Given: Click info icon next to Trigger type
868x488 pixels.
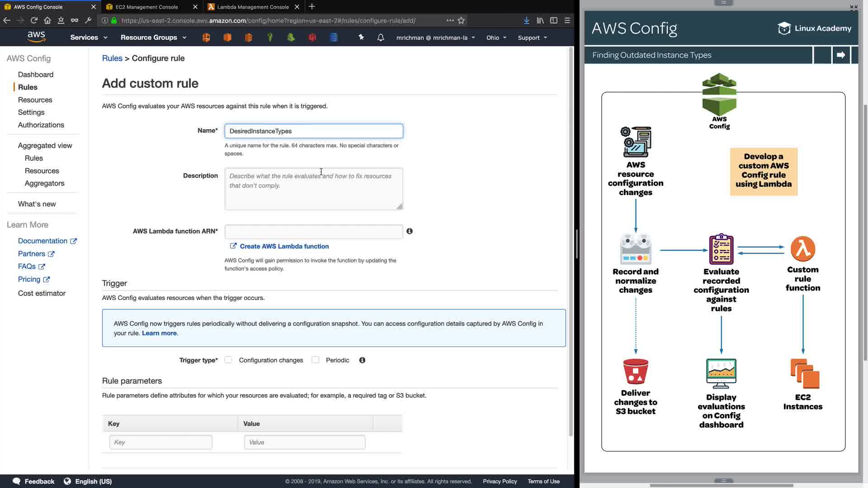Looking at the screenshot, I should 362,360.
